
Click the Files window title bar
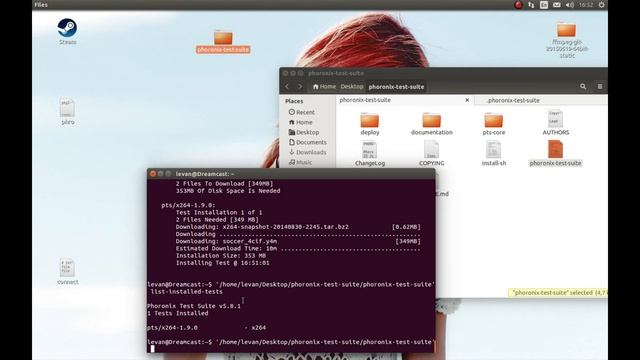pyautogui.click(x=443, y=73)
